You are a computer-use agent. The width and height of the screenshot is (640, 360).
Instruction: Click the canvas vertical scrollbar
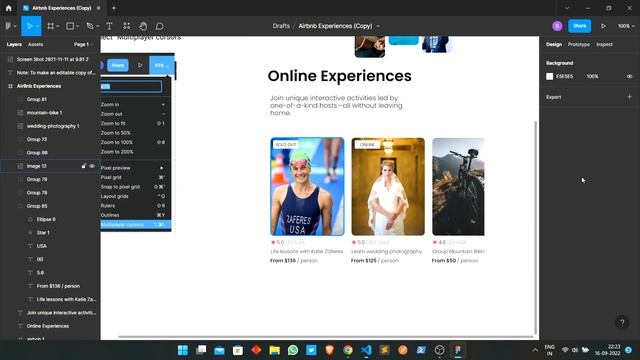point(536,227)
